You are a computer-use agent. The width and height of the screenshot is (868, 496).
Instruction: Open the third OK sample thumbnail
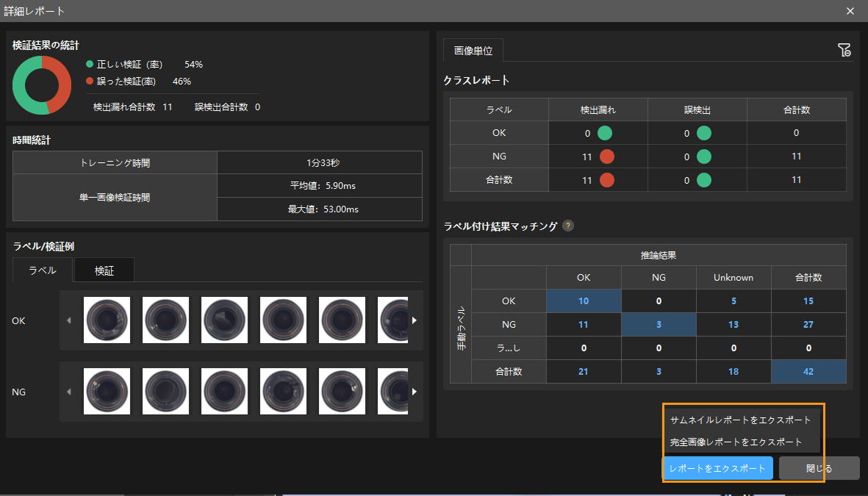[x=224, y=320]
